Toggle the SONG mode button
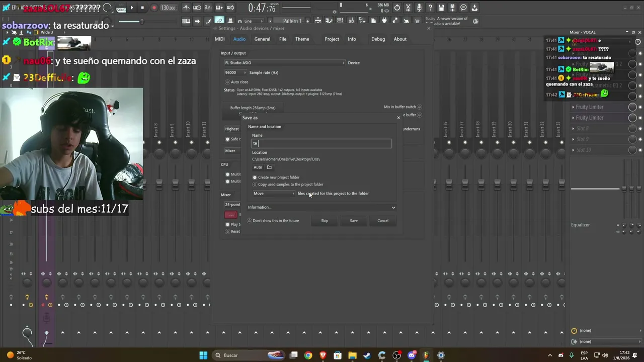The width and height of the screenshot is (644, 362). tap(121, 9)
